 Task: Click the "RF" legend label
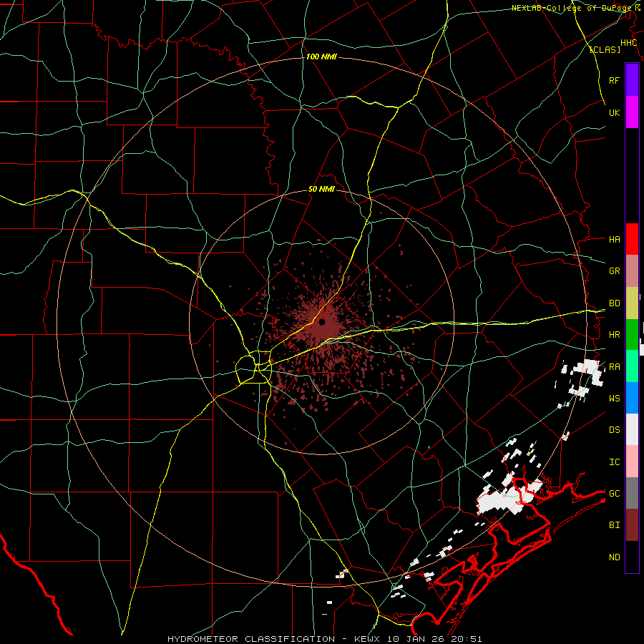[x=614, y=80]
